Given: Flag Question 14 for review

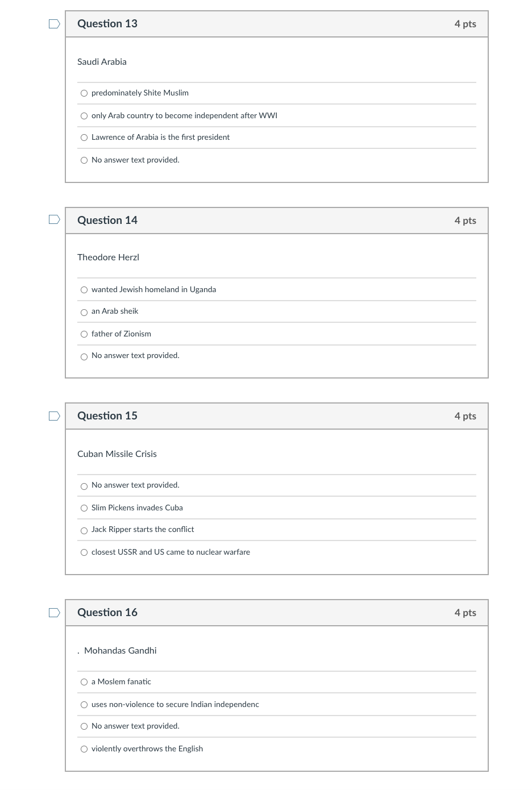Looking at the screenshot, I should click(54, 219).
